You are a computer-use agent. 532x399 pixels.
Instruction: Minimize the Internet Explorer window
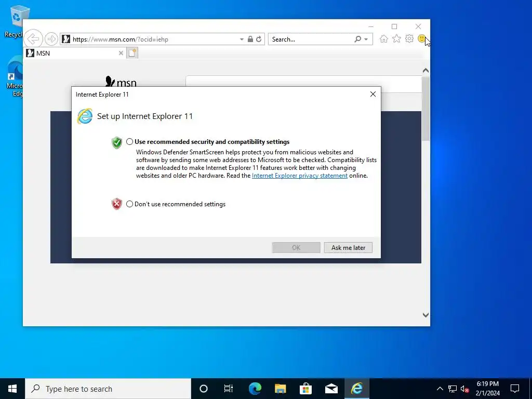371,26
